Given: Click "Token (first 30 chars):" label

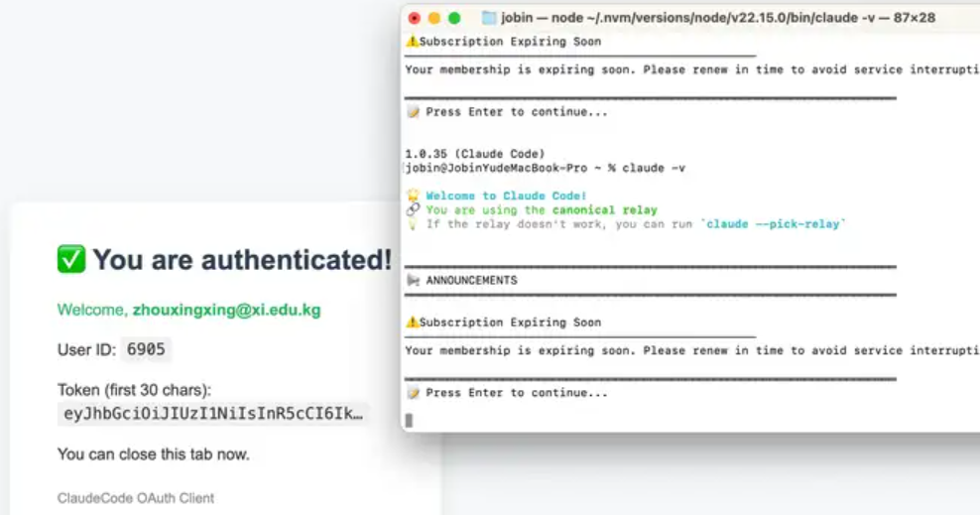Looking at the screenshot, I should (134, 390).
